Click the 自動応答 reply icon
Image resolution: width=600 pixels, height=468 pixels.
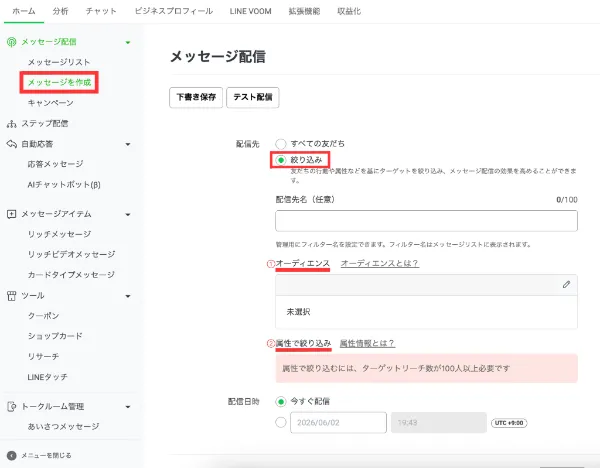pyautogui.click(x=11, y=144)
